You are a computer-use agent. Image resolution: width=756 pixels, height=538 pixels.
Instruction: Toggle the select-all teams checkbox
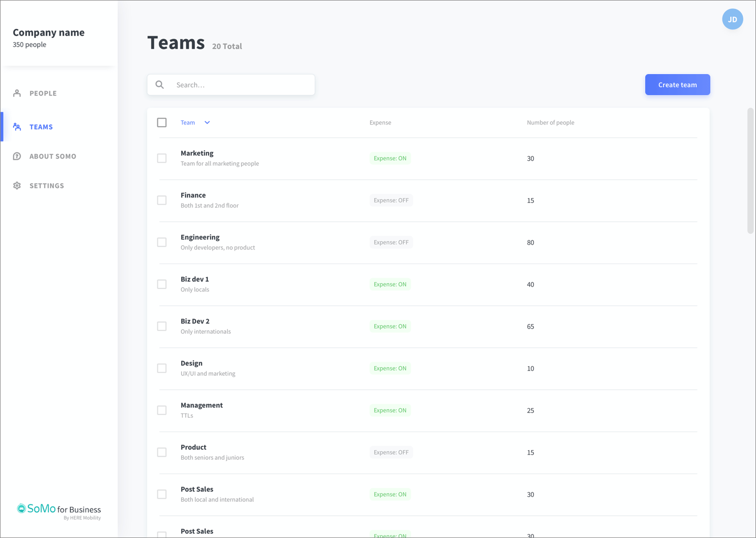(162, 122)
